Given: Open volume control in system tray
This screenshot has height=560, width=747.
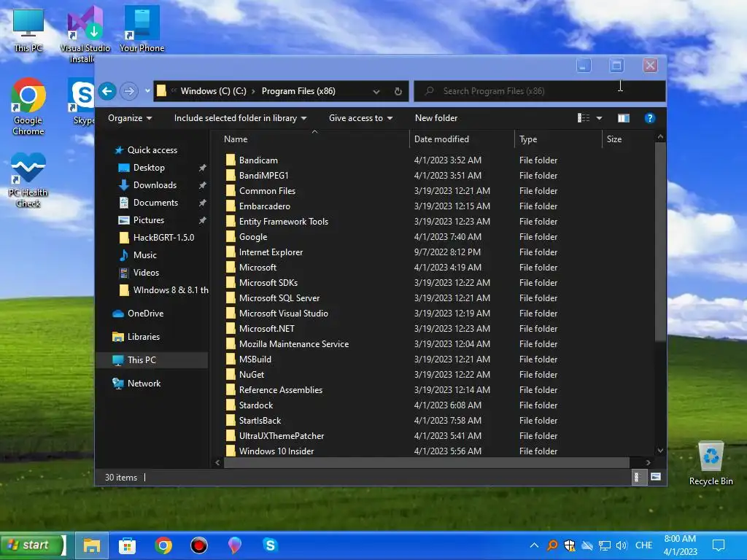Looking at the screenshot, I should point(622,545).
